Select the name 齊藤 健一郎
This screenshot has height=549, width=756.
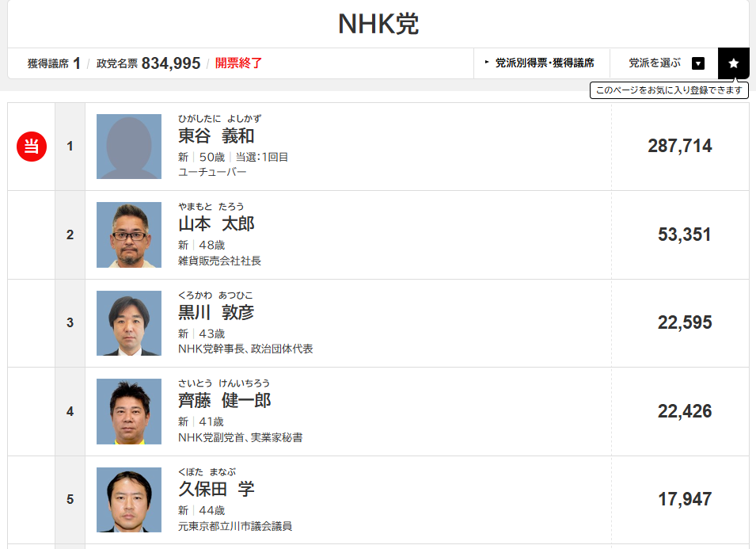click(x=224, y=401)
